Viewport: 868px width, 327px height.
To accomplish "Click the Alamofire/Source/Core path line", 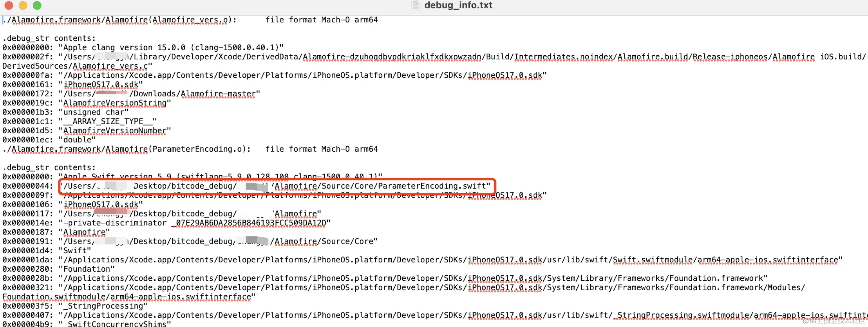I will click(x=190, y=241).
